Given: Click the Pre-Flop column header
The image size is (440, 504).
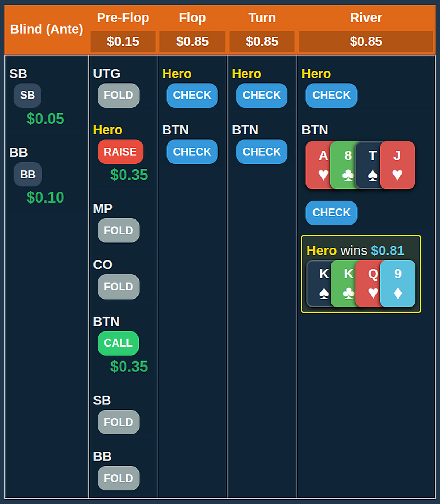Looking at the screenshot, I should tap(123, 18).
